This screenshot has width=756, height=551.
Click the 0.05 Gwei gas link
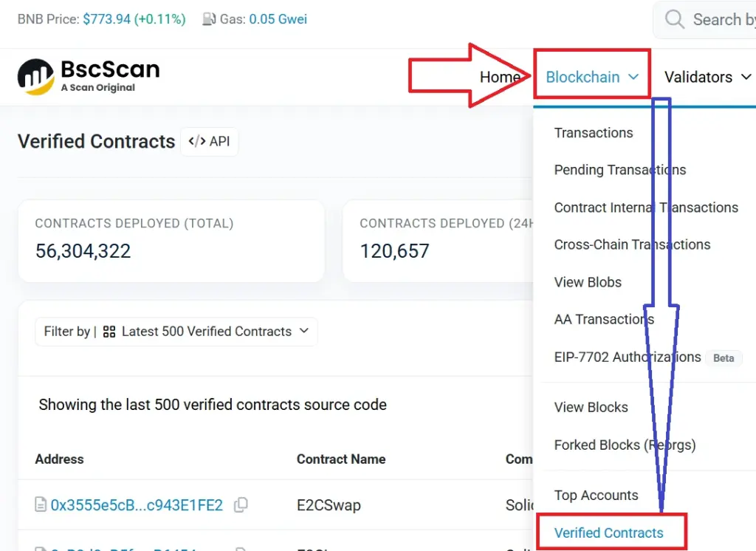click(278, 19)
